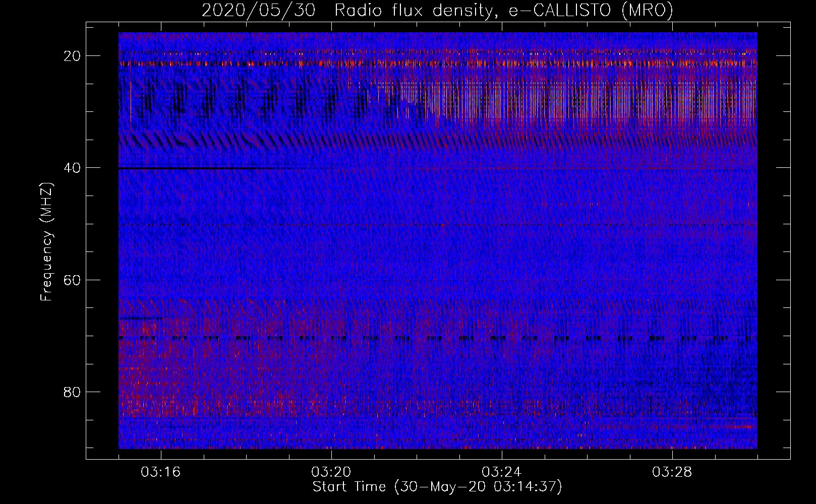Click the 03:28 time tick label
The height and width of the screenshot is (504, 816).
click(672, 472)
